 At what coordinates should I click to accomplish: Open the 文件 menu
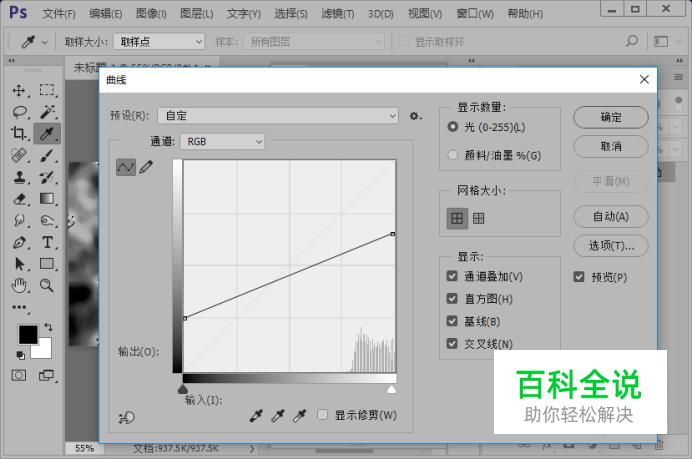[x=59, y=14]
